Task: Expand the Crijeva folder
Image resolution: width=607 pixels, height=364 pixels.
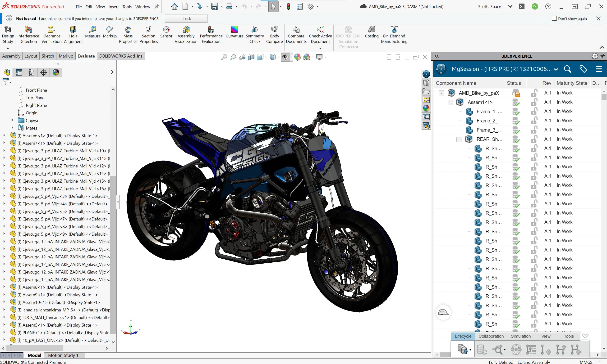Action: click(12, 121)
